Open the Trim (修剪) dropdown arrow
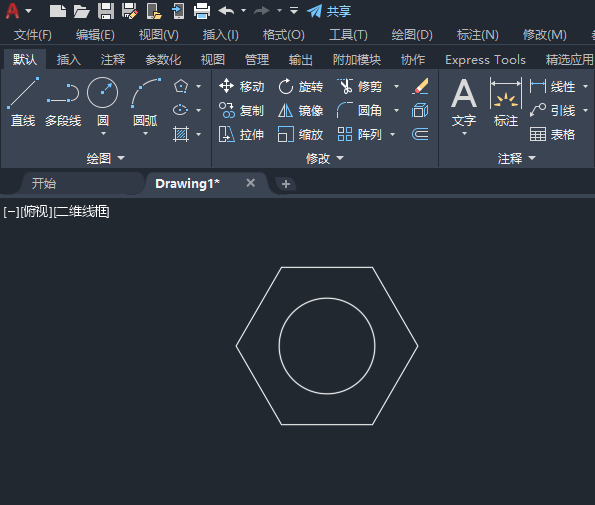Image resolution: width=595 pixels, height=505 pixels. click(x=397, y=87)
